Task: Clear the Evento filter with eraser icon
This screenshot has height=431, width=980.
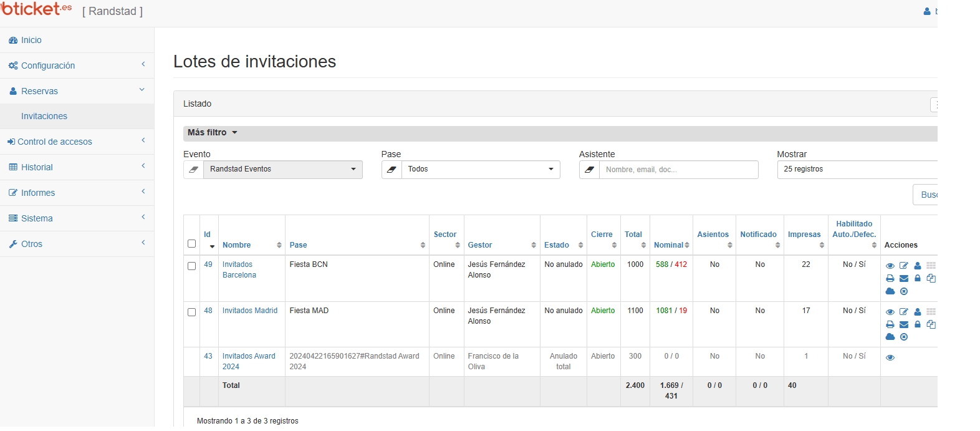Action: click(x=193, y=170)
